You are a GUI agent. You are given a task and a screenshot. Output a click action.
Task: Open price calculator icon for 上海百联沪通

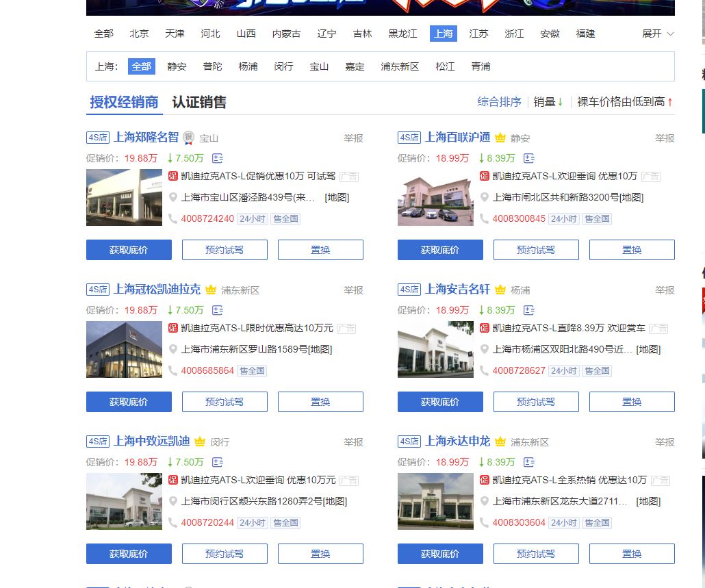click(529, 158)
